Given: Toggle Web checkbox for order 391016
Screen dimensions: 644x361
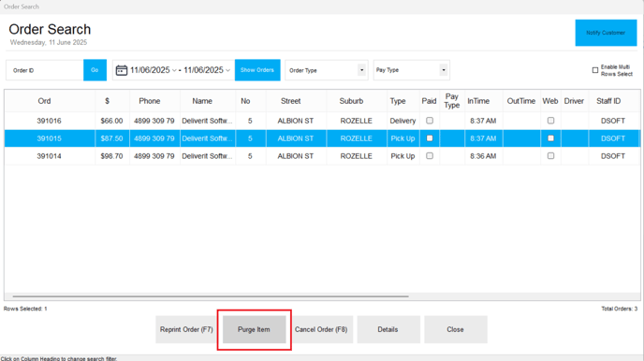Looking at the screenshot, I should 550,121.
